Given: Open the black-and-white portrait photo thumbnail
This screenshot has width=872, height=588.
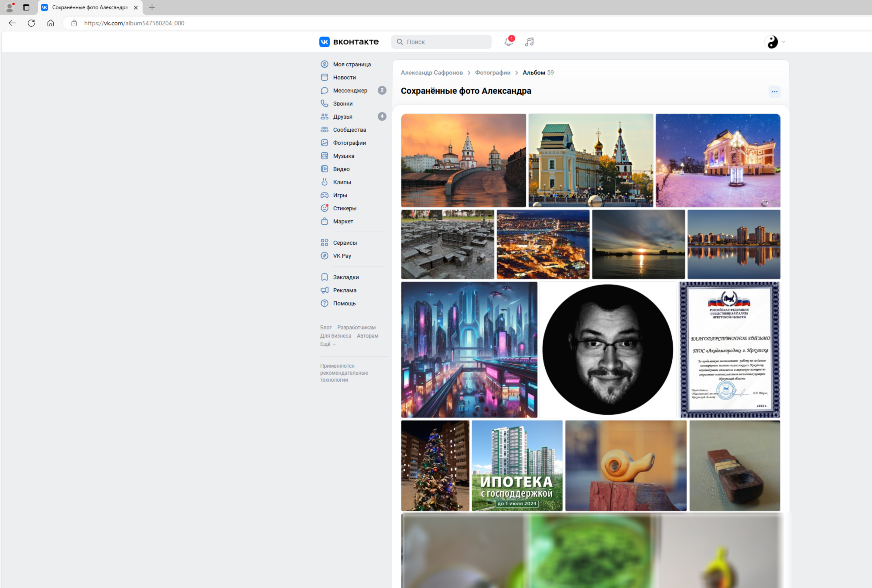Looking at the screenshot, I should [x=608, y=349].
